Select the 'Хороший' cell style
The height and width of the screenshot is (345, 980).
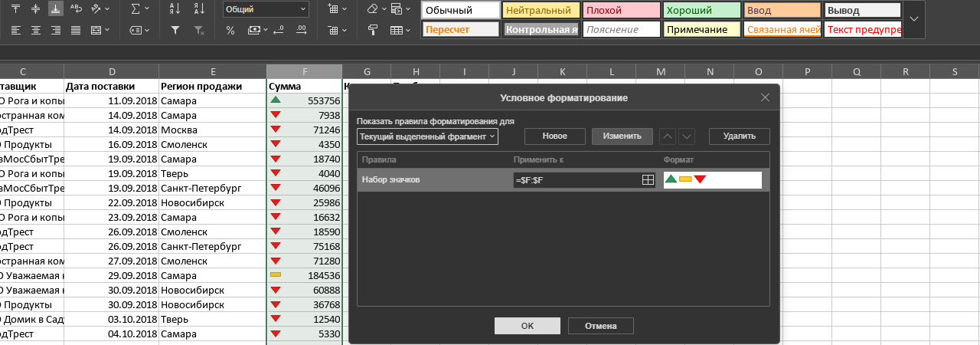click(701, 11)
